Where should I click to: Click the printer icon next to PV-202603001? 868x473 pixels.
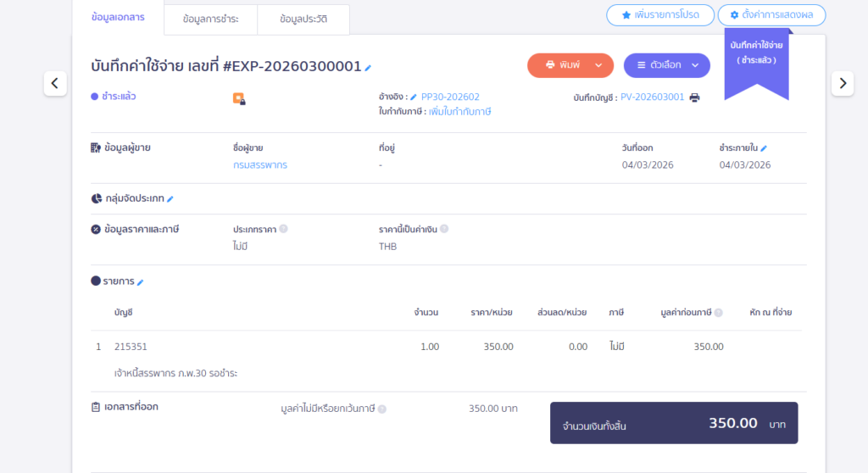[695, 97]
